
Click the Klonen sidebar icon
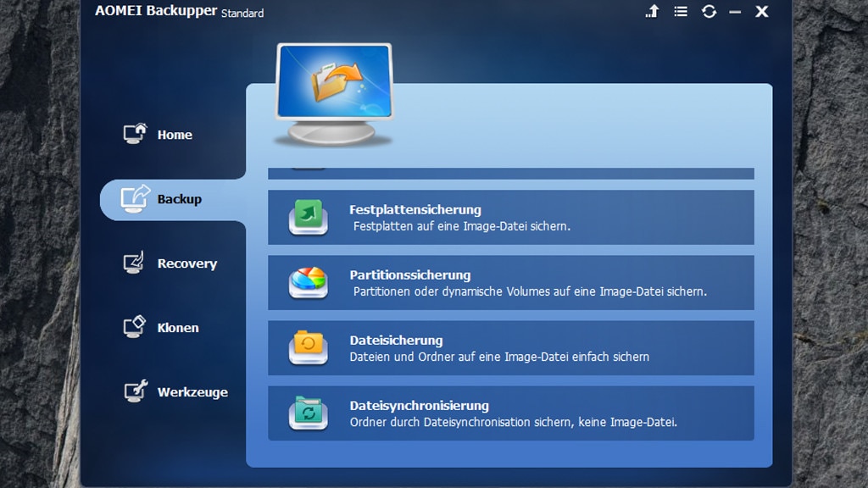pos(135,326)
